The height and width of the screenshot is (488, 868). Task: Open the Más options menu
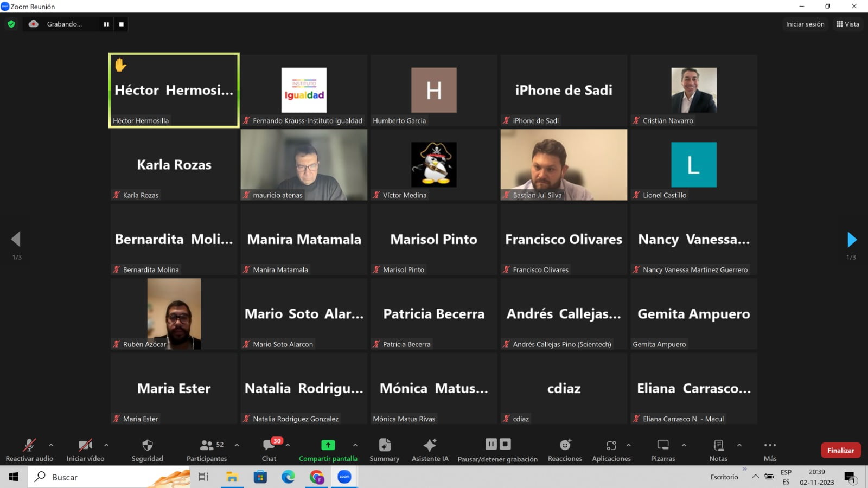click(770, 446)
